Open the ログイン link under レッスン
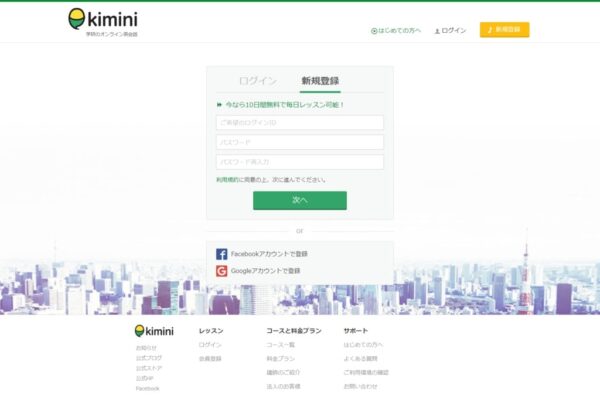600x396 pixels. pyautogui.click(x=210, y=345)
